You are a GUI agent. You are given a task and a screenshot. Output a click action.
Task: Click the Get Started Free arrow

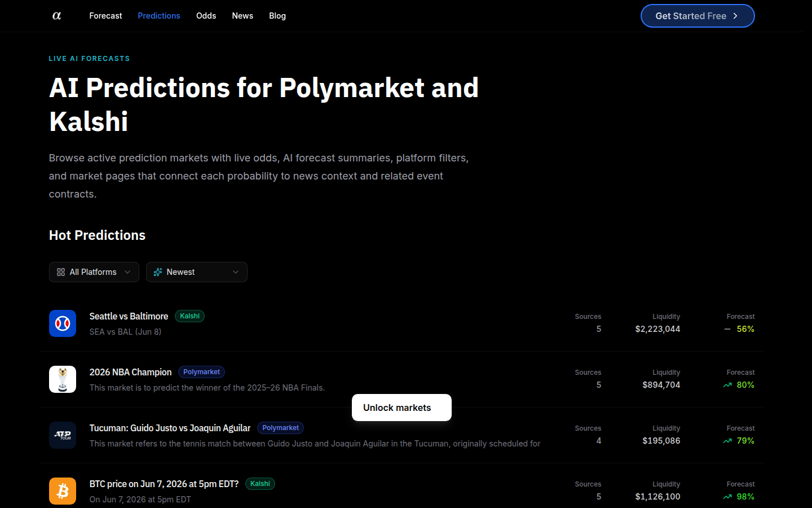pyautogui.click(x=735, y=16)
